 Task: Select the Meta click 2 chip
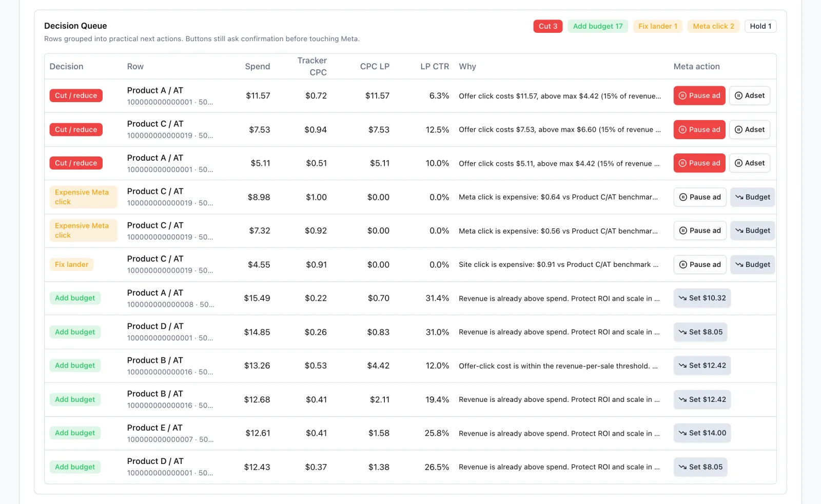(713, 26)
